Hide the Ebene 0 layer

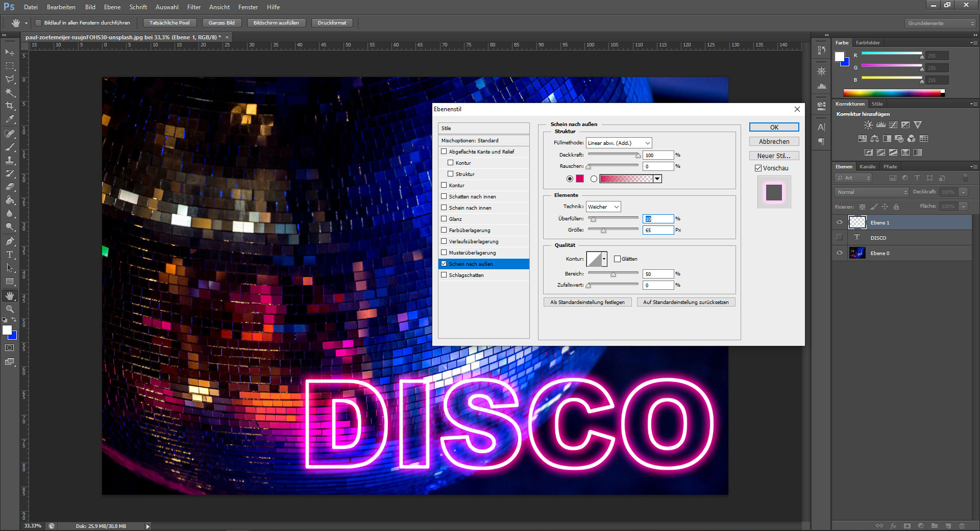coord(840,253)
